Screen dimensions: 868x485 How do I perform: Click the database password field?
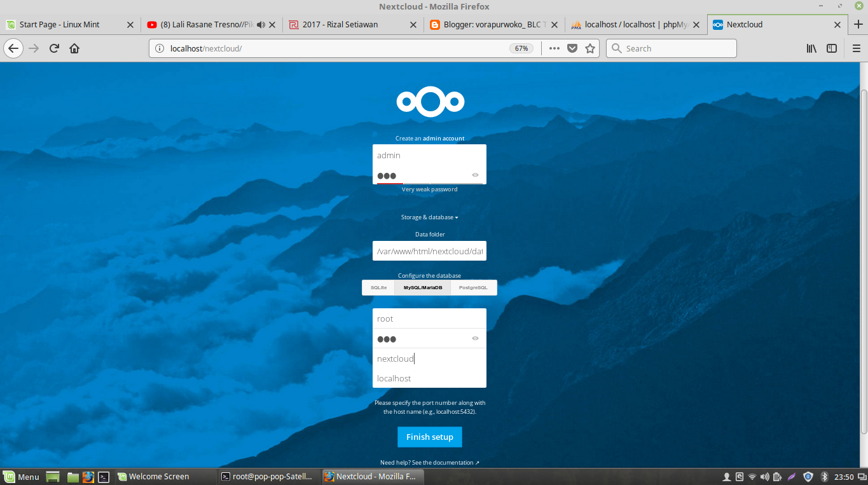430,338
